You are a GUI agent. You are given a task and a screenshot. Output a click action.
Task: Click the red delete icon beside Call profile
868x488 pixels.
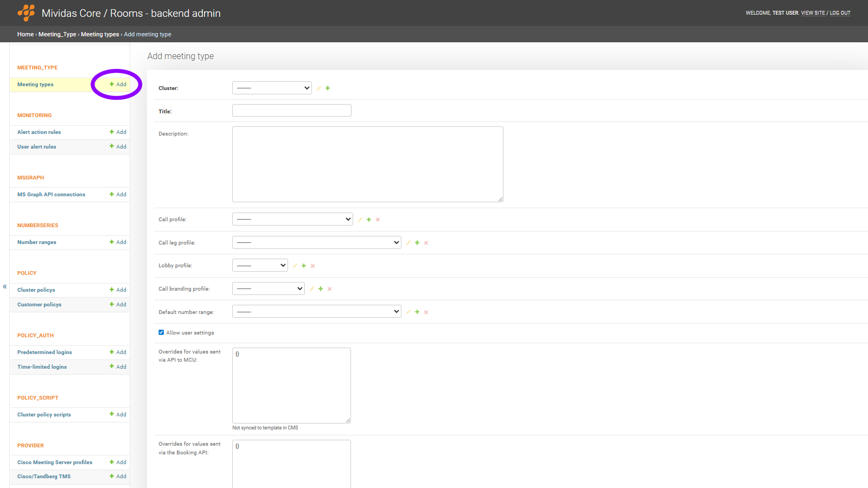pos(378,220)
